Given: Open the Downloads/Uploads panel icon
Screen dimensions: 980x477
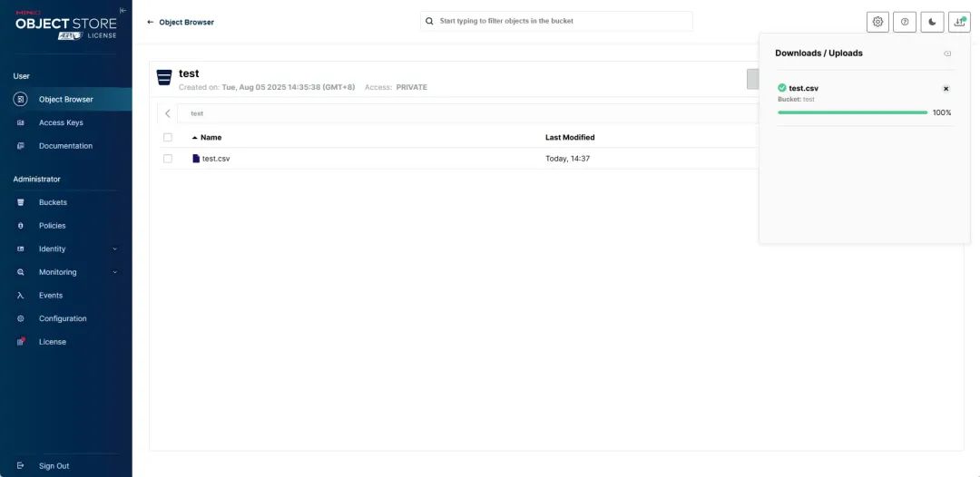Looking at the screenshot, I should tap(959, 22).
